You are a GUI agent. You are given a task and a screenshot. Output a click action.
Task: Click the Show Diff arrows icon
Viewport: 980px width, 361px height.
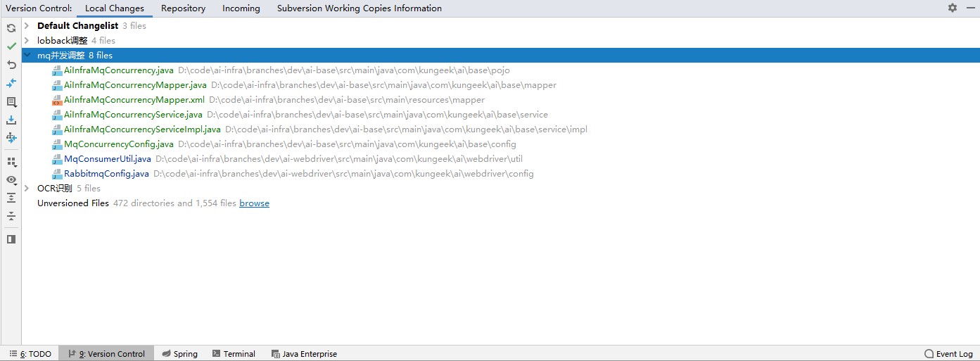pos(11,83)
